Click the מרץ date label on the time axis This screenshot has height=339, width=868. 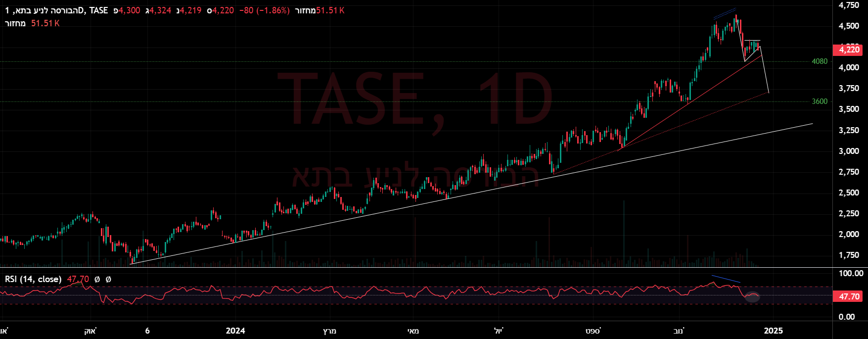[329, 331]
